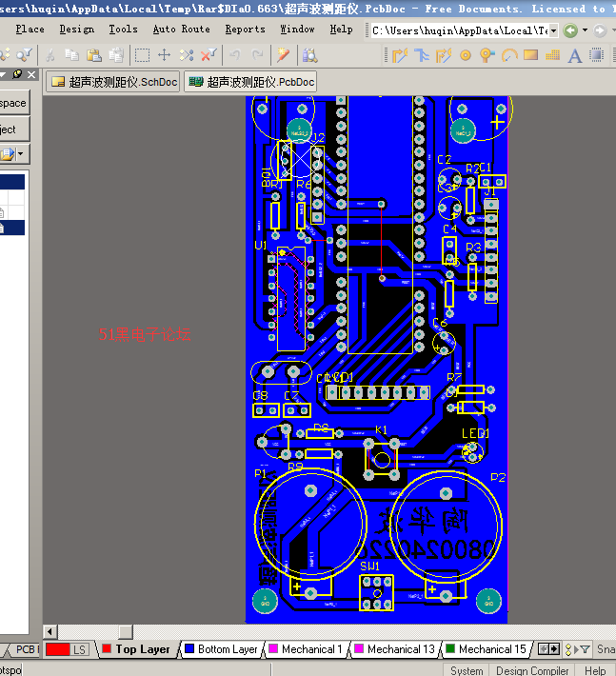Select the Bottom Layer tab
Image resolution: width=616 pixels, height=676 pixels.
pos(222,649)
